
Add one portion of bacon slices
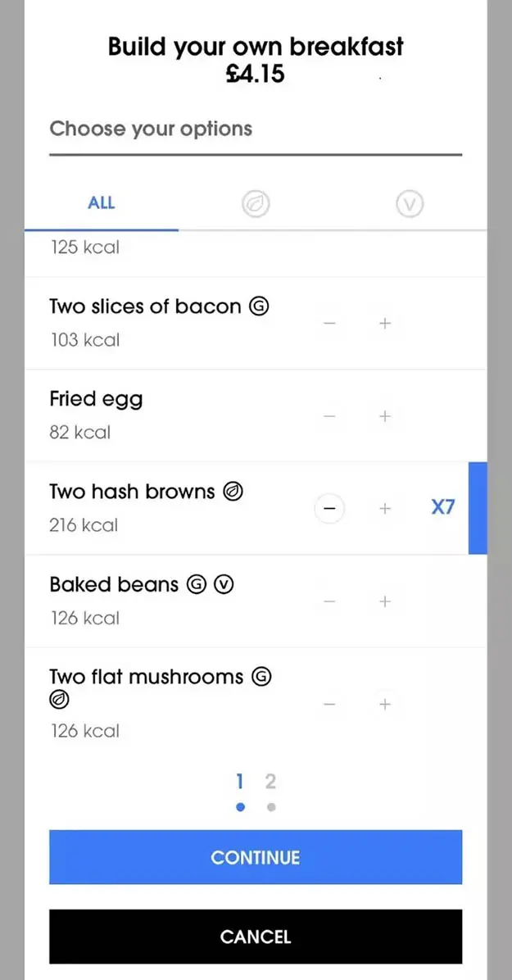384,324
